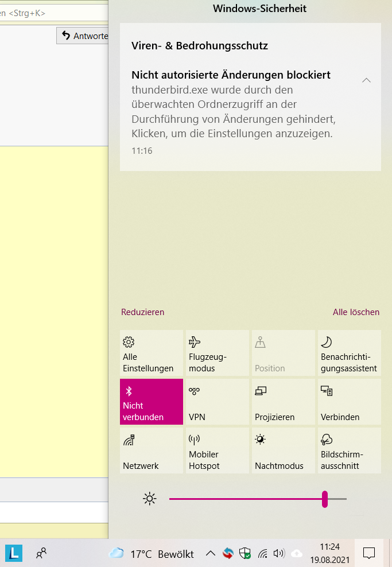Open the Windows Security shield tray icon

click(x=245, y=553)
